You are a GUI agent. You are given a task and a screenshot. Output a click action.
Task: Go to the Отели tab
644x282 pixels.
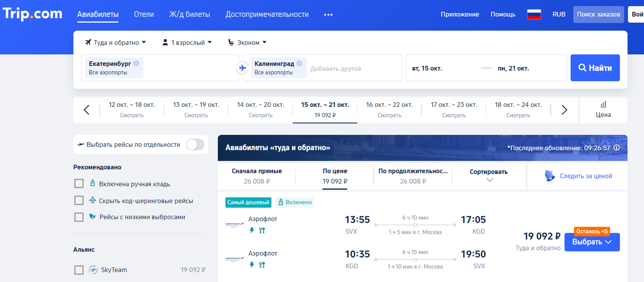tap(144, 15)
